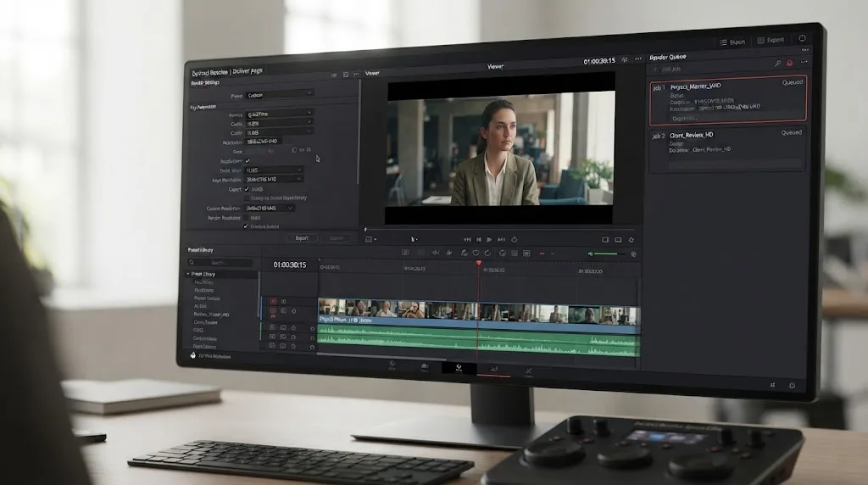Open the first Codec dropdown
868x485 pixels.
[279, 123]
